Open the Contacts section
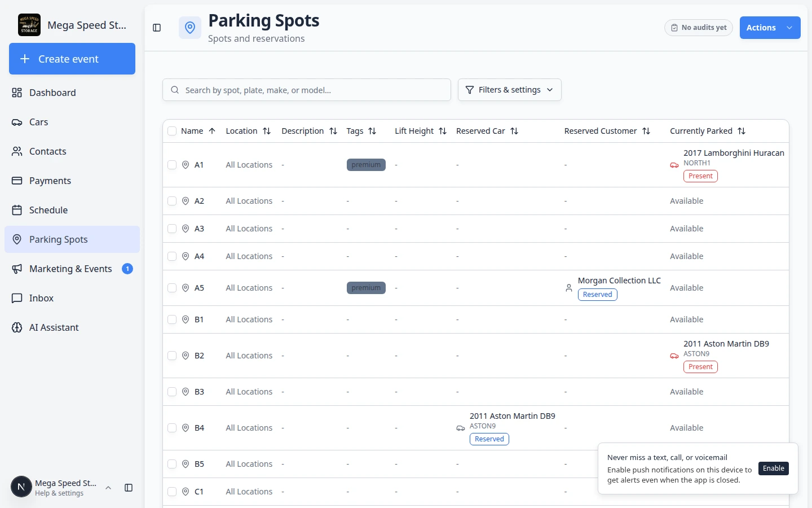The width and height of the screenshot is (812, 508). point(72,151)
